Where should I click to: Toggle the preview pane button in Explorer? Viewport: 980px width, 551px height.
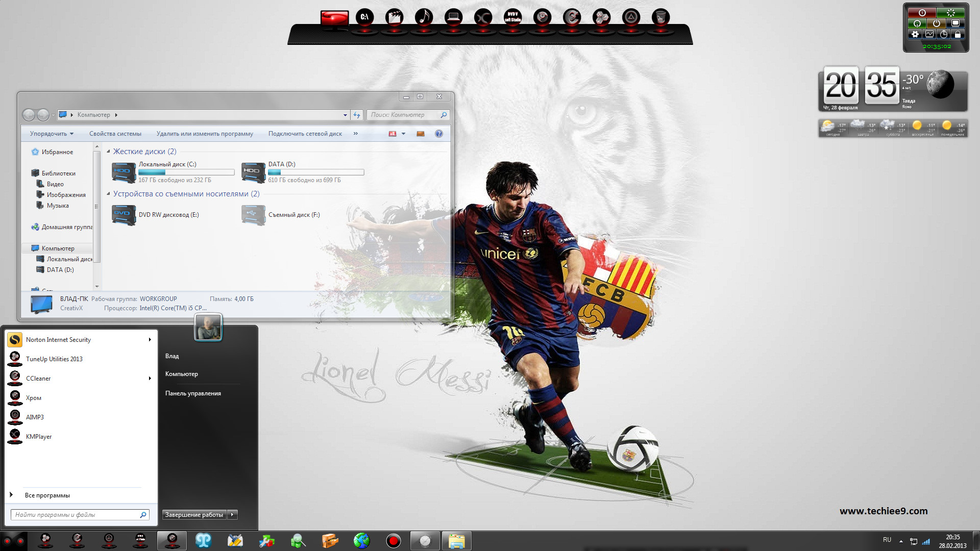click(421, 134)
